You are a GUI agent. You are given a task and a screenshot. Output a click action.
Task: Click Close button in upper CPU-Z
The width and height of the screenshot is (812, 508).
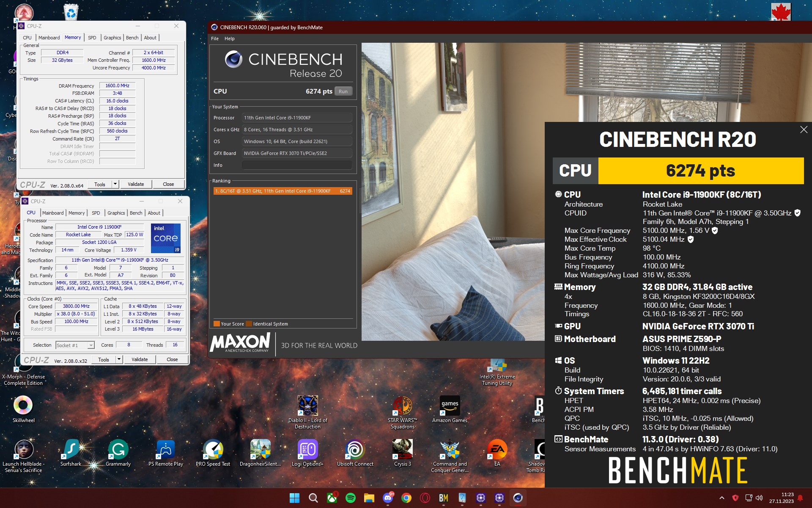(x=168, y=184)
